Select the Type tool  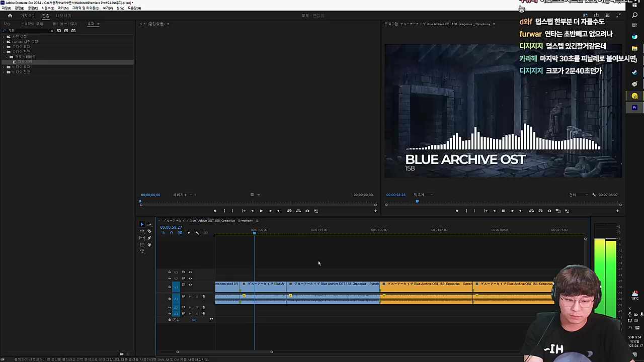(142, 251)
